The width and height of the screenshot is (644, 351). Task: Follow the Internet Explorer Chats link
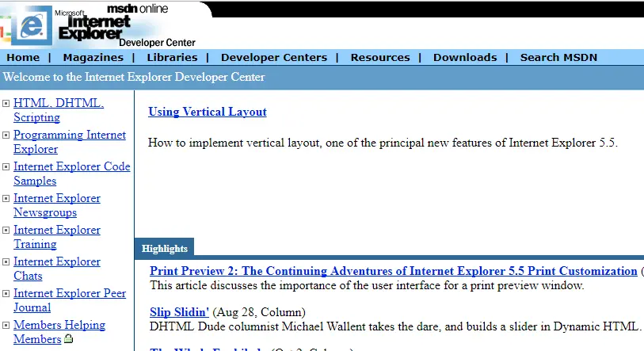(x=57, y=269)
